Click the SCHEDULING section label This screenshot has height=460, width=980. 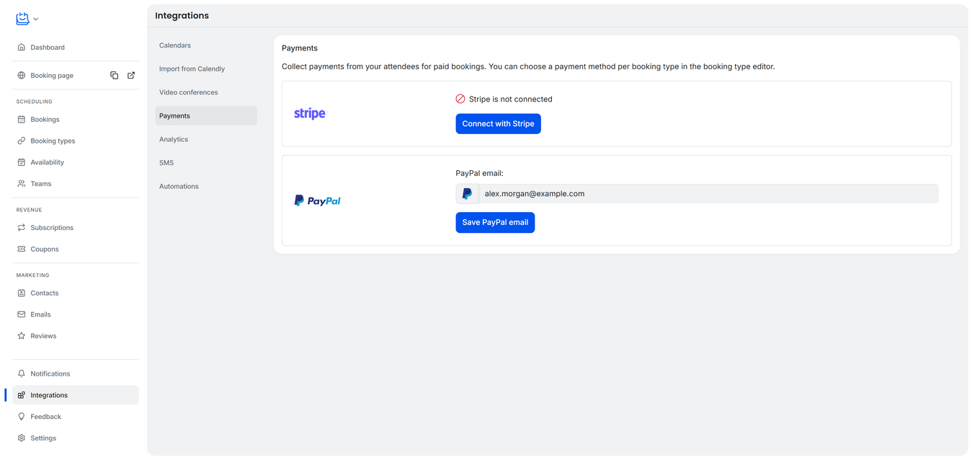click(35, 102)
